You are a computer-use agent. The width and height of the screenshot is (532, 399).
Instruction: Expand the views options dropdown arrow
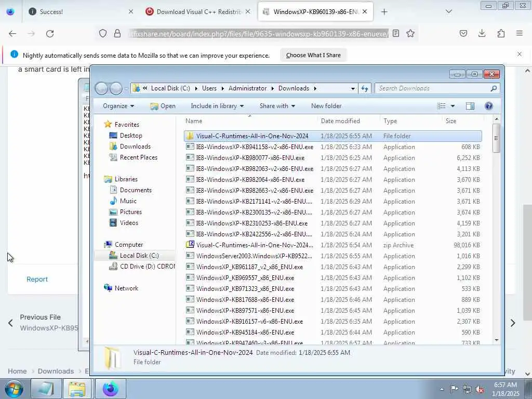click(453, 106)
